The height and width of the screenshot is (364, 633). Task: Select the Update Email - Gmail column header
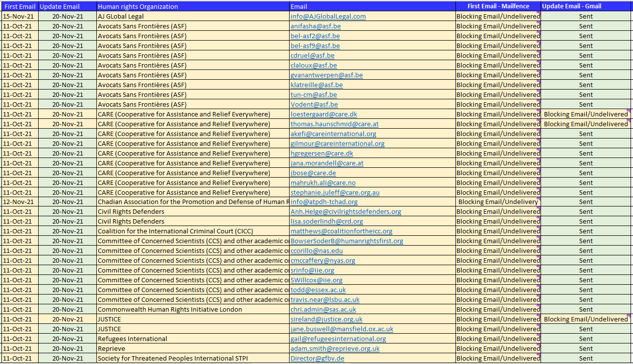(x=585, y=6)
